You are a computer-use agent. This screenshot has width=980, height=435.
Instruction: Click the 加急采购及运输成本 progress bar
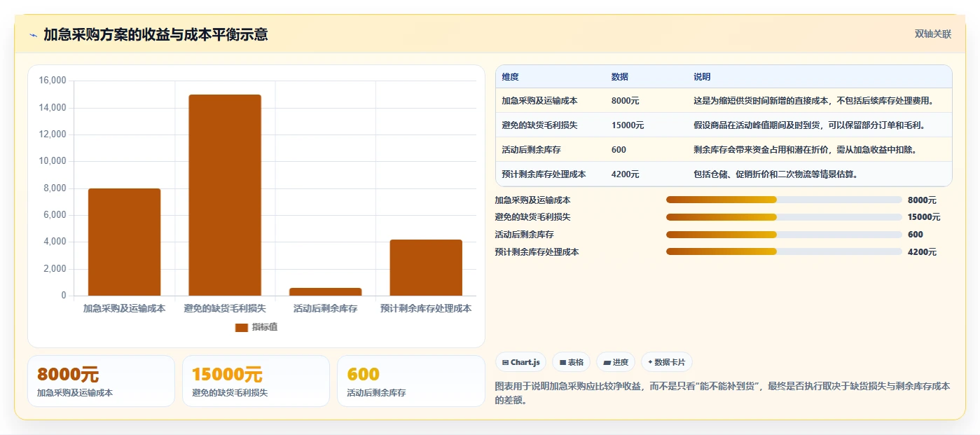(x=784, y=200)
